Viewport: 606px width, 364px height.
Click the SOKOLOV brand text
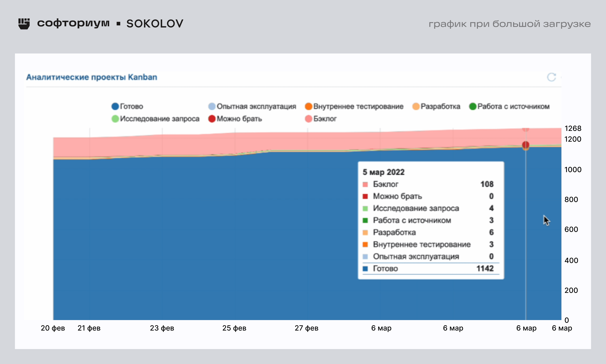155,24
